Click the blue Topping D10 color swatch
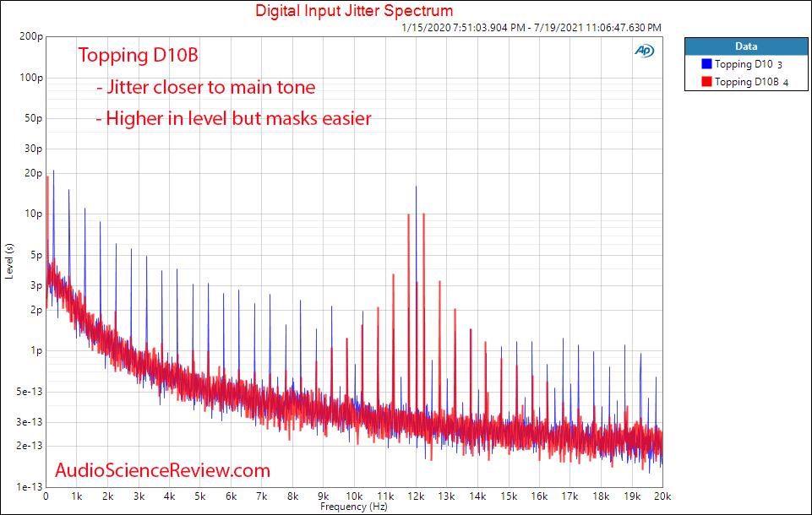Screen dimensions: 812x515 [x=706, y=63]
